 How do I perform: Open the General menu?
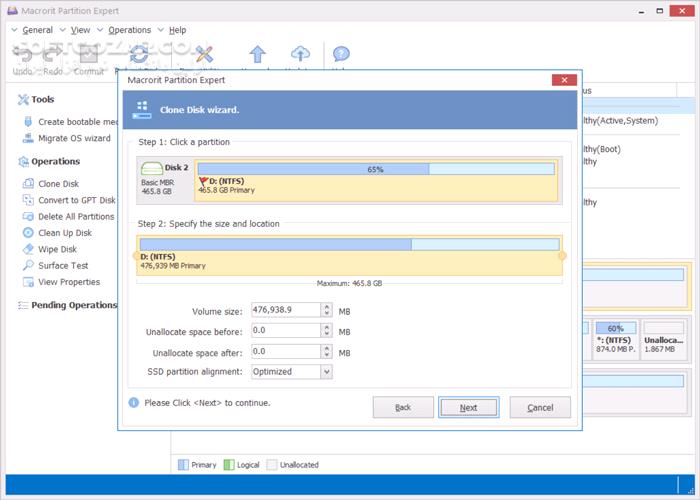click(x=38, y=30)
